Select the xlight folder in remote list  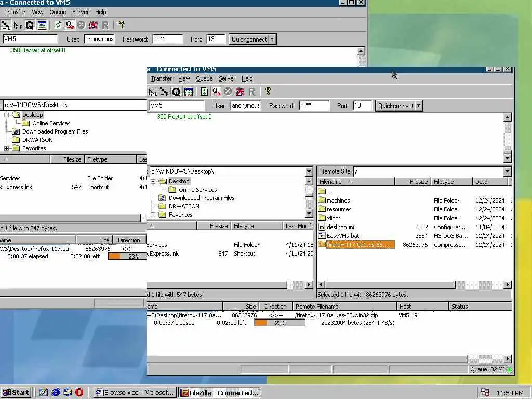click(x=334, y=218)
